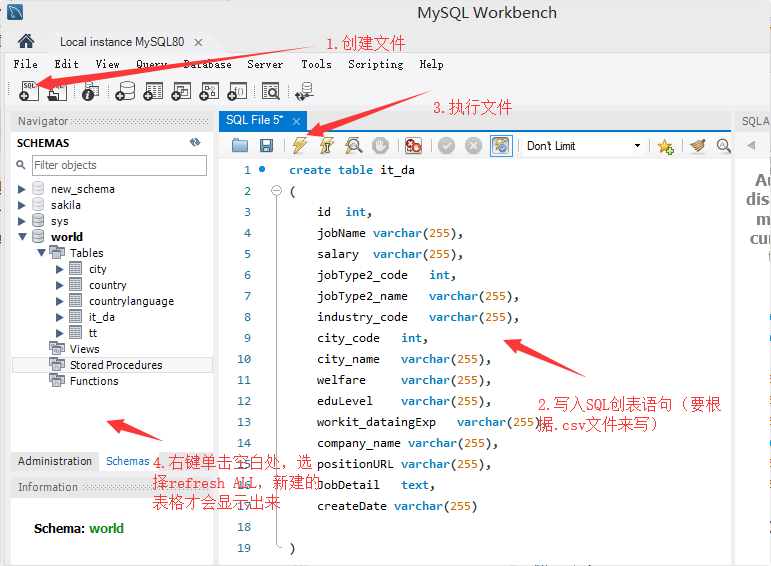
Task: Toggle continue-on-error execution icon
Action: tap(413, 146)
